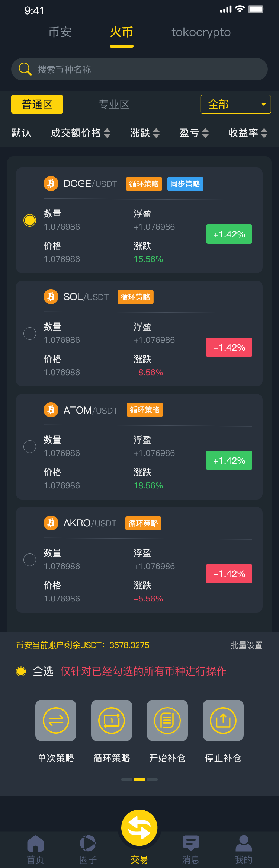
Task: Open the circle (圈子) community icon
Action: (x=88, y=843)
